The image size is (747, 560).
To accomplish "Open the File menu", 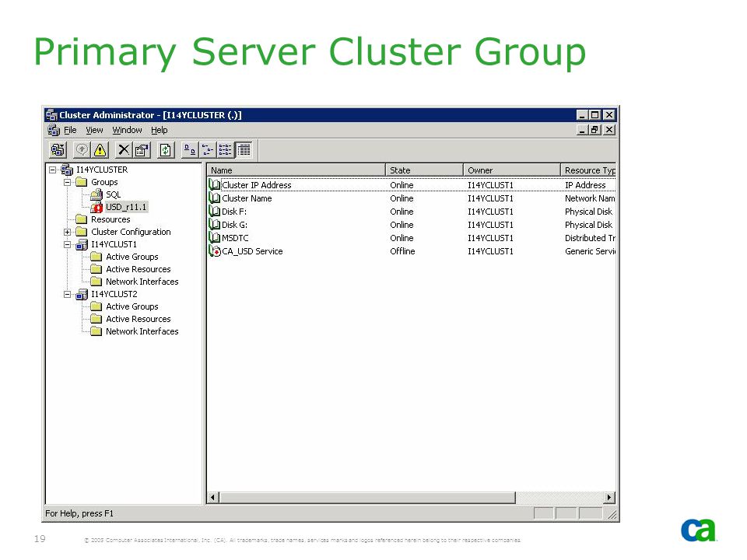I will [70, 130].
